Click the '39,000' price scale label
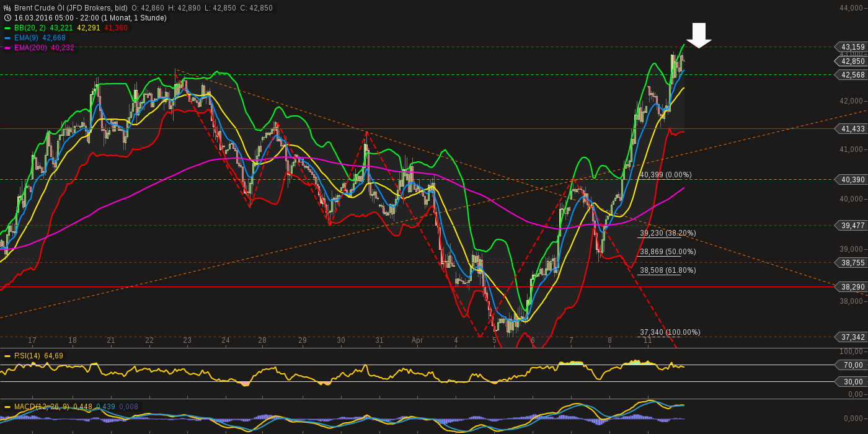The width and height of the screenshot is (868, 434). click(852, 249)
